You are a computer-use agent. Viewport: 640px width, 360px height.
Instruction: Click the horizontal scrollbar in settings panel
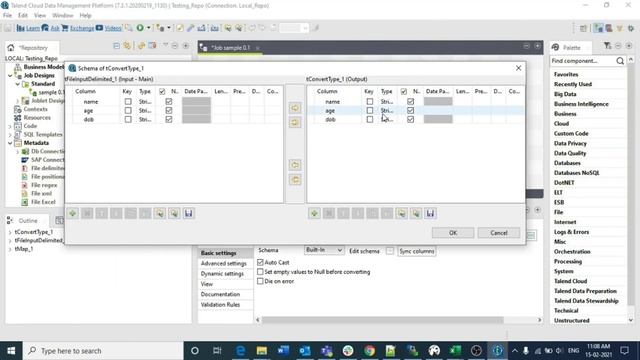[x=382, y=320]
